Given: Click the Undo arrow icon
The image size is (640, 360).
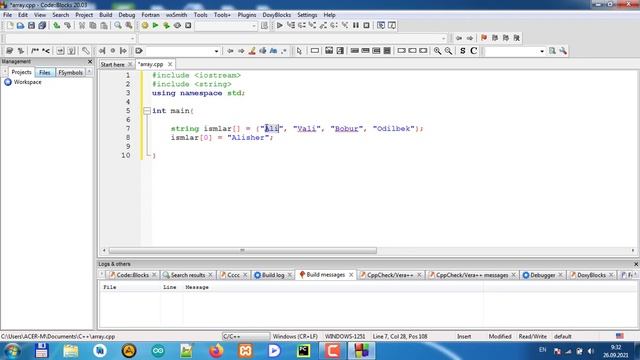Looking at the screenshot, I should [57, 25].
